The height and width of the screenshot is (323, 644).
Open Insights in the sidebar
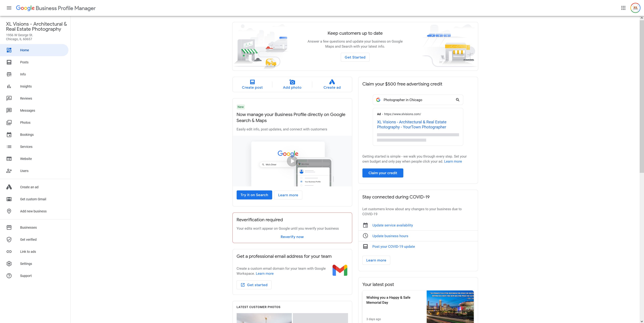point(26,86)
